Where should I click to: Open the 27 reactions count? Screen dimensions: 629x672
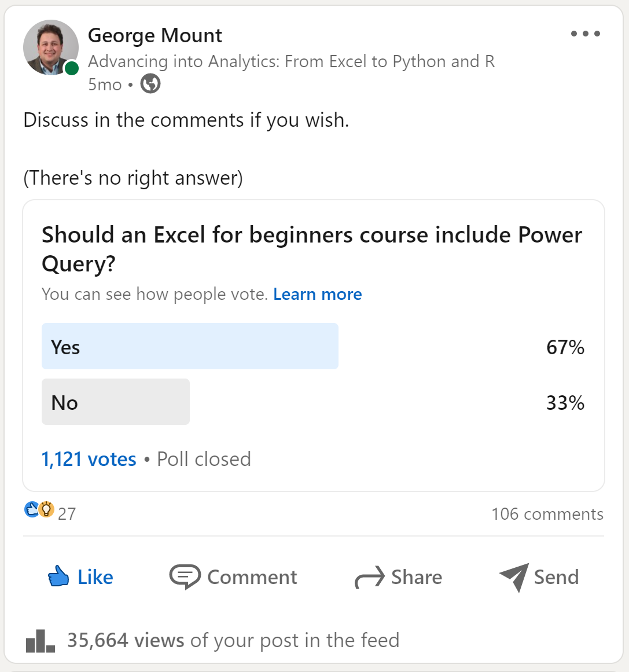[x=67, y=513]
